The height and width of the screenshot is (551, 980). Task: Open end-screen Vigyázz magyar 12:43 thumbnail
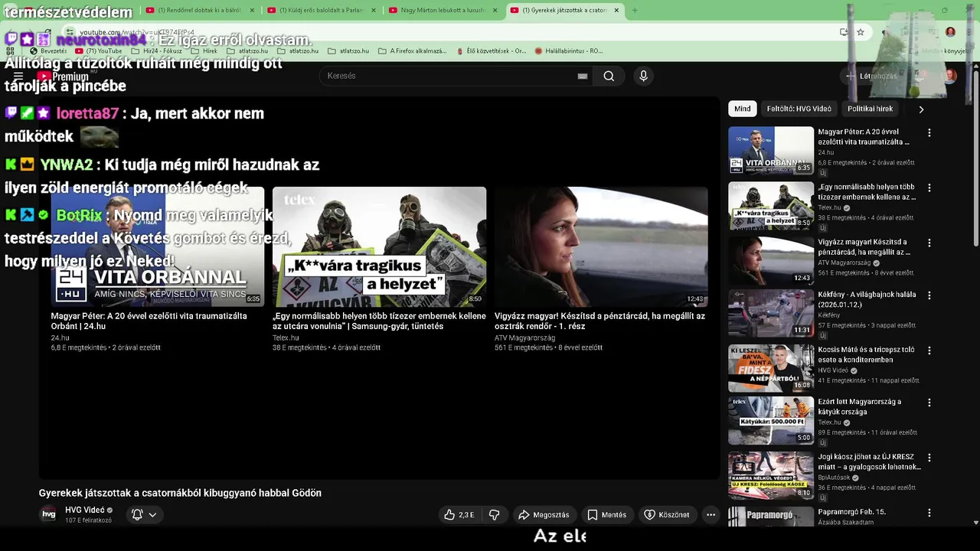(601, 246)
